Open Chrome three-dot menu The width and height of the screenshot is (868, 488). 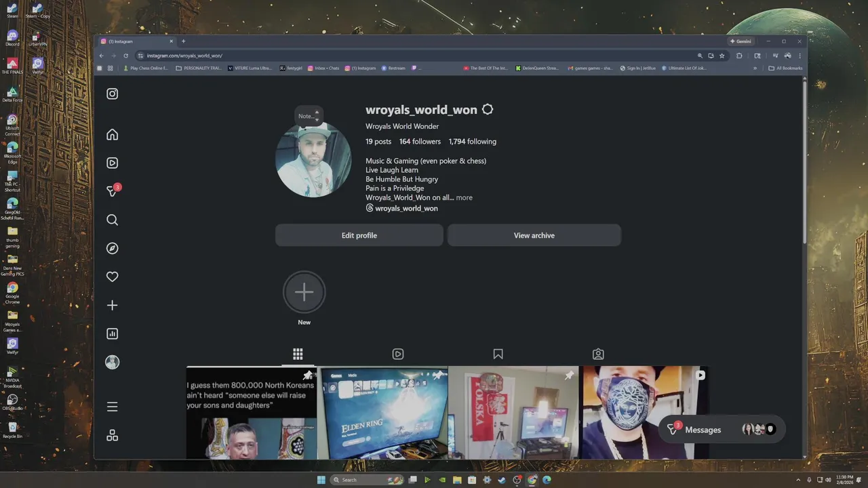tap(800, 56)
